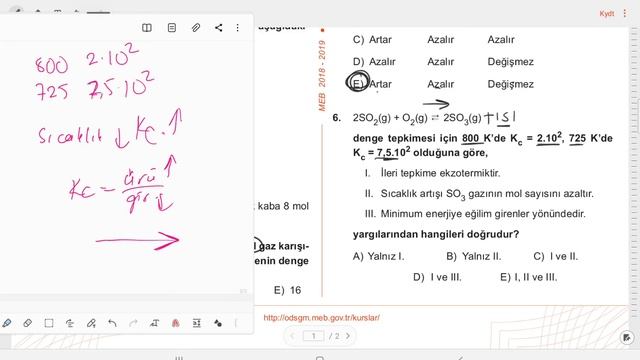Open page template icon in notes header

click(172, 28)
